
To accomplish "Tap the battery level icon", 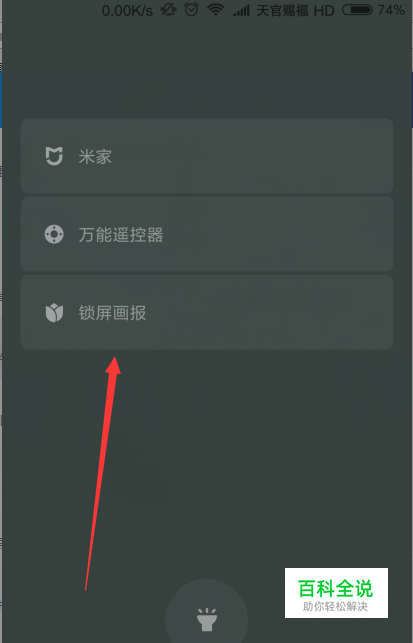I will [x=357, y=10].
